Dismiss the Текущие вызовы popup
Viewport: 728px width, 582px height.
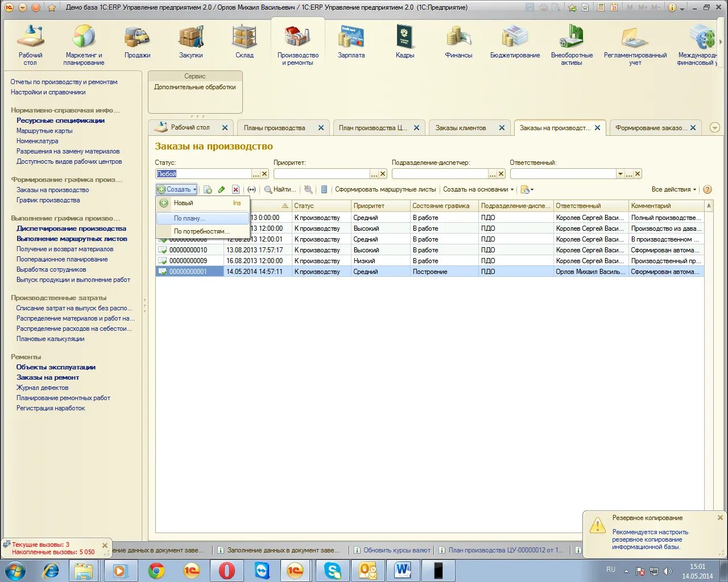pos(105,546)
